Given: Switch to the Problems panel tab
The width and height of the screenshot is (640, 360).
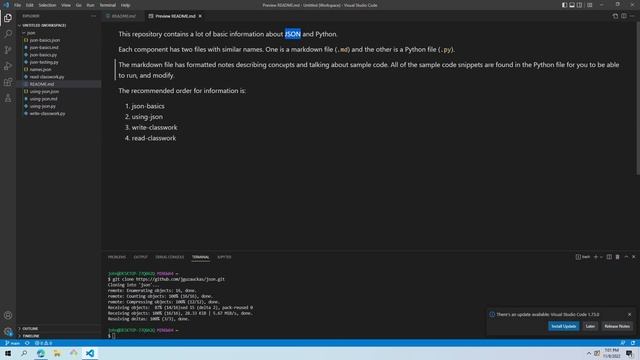Looking at the screenshot, I should point(117,257).
